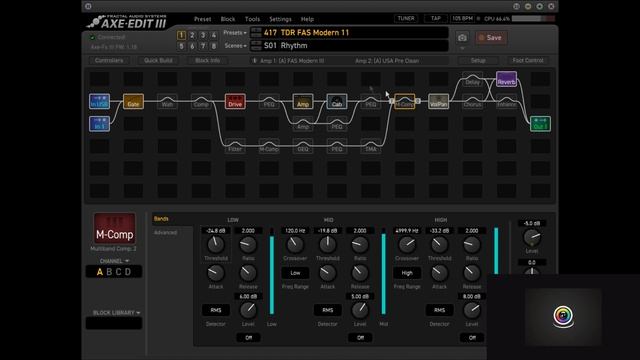
Task: Select the GEQ block
Action: [303, 146]
